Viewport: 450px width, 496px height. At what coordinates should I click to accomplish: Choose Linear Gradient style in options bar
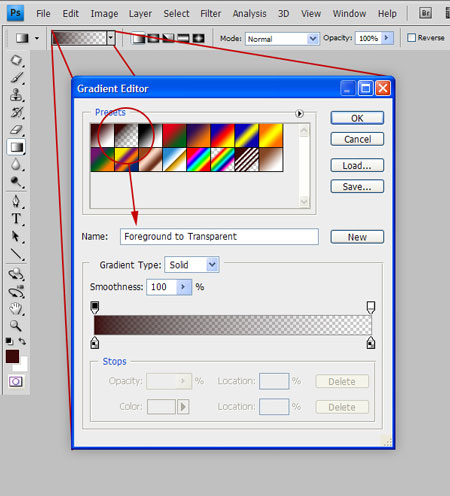pyautogui.click(x=138, y=38)
